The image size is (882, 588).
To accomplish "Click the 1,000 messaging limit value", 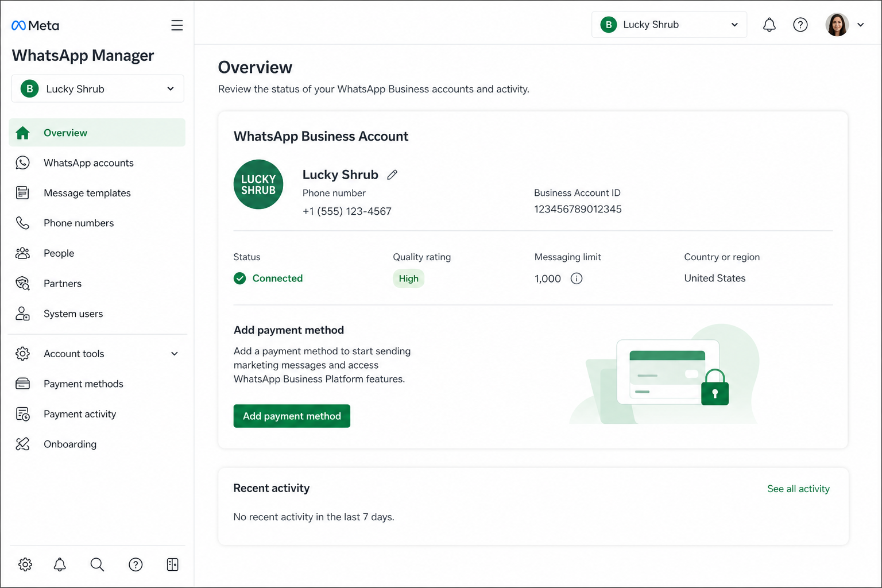I will point(548,279).
